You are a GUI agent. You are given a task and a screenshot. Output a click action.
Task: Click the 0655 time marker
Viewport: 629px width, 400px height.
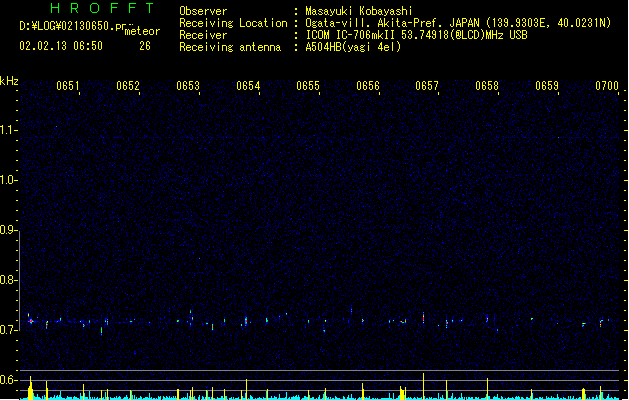(308, 86)
